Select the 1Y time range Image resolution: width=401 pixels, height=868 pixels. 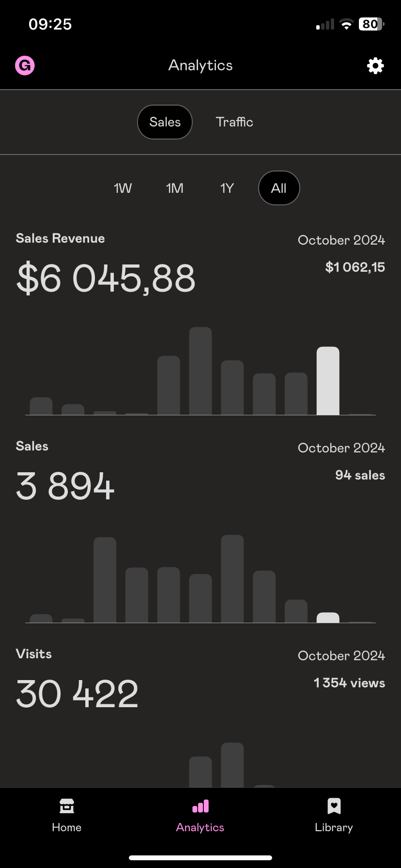pos(227,188)
